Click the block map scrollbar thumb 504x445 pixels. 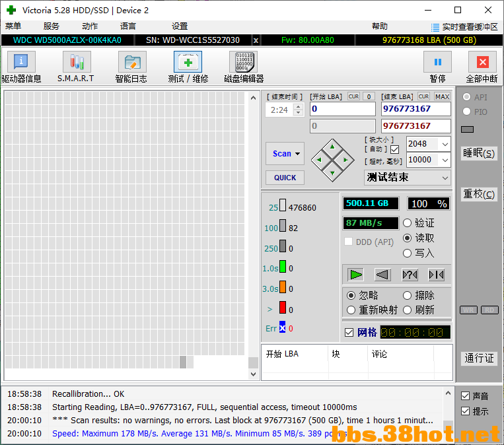[253, 362]
